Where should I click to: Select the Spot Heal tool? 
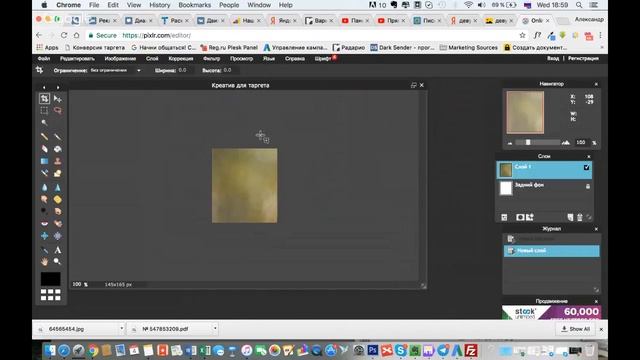pos(58,224)
